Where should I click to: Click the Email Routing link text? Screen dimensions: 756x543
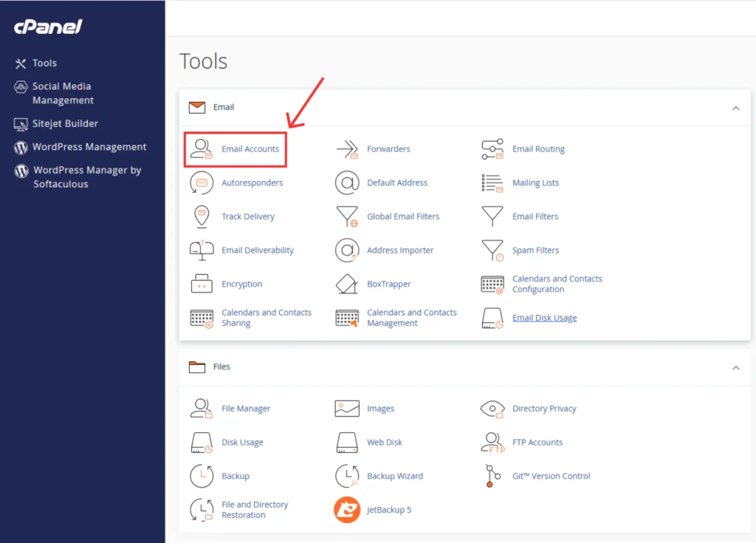click(x=538, y=149)
